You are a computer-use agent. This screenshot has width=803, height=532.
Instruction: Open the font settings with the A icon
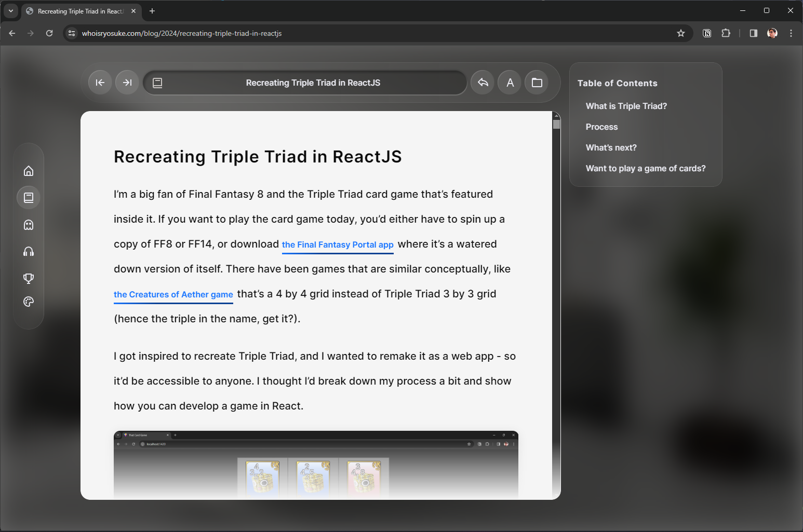(x=509, y=82)
